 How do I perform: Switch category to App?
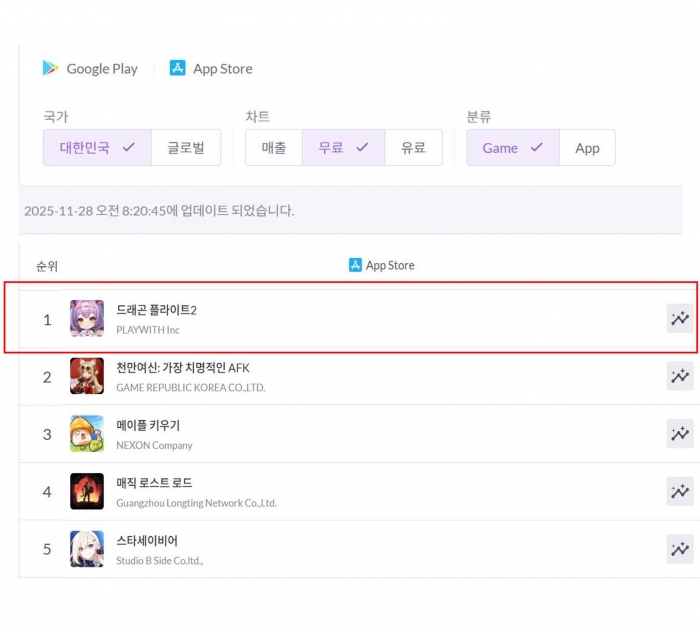point(587,148)
